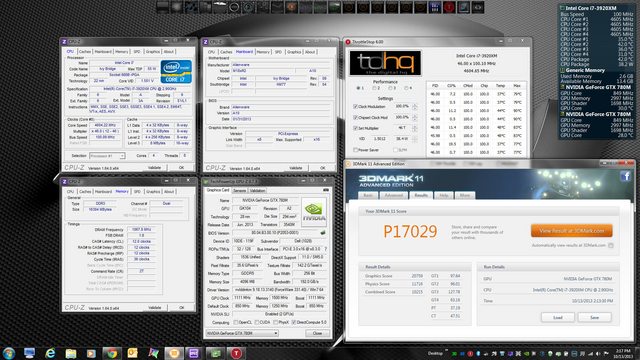Open Google Chrome from the taskbar

pyautogui.click(x=112, y=353)
